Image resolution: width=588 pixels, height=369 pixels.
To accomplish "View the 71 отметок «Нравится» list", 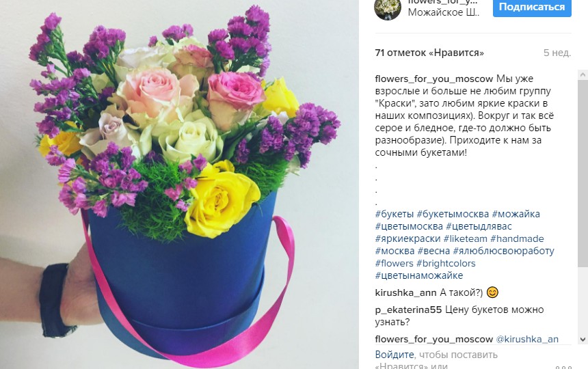I will point(429,53).
